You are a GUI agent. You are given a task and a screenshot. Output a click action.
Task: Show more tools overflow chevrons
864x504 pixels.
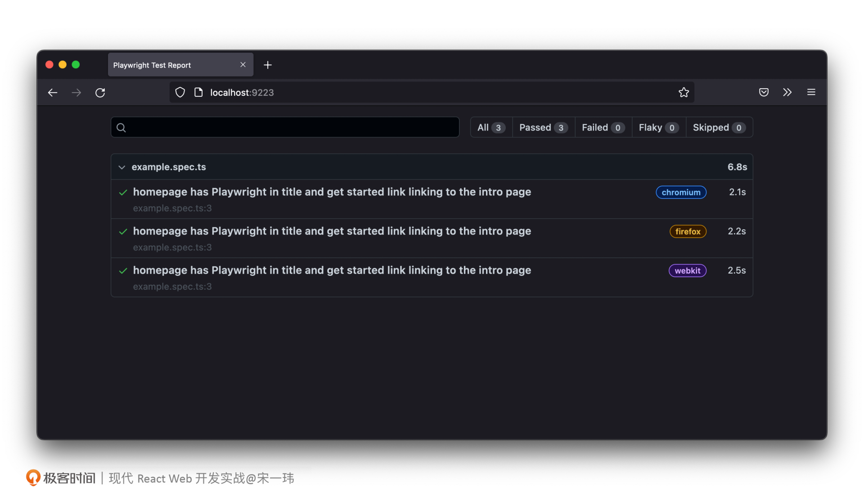click(787, 93)
